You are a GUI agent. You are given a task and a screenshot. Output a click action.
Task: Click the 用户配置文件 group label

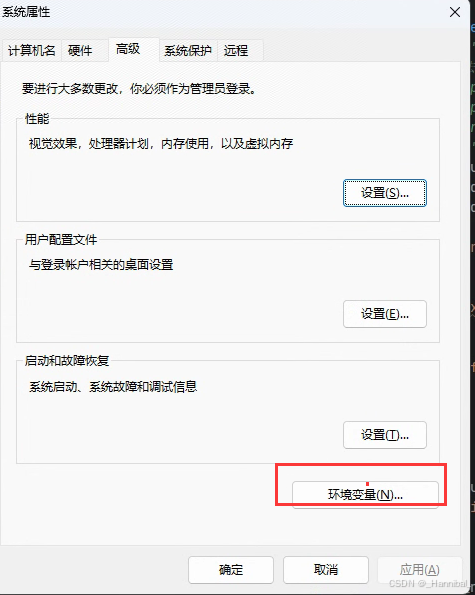[x=61, y=240]
